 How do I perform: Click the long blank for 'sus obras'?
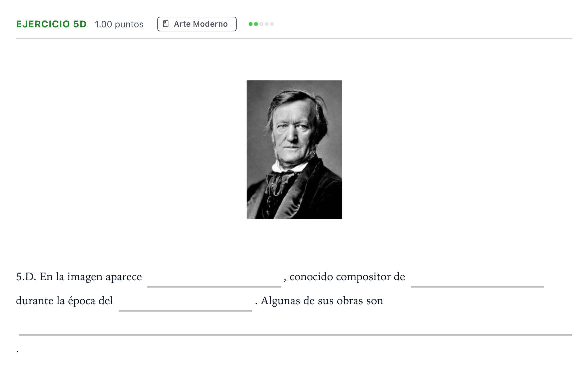coord(295,326)
